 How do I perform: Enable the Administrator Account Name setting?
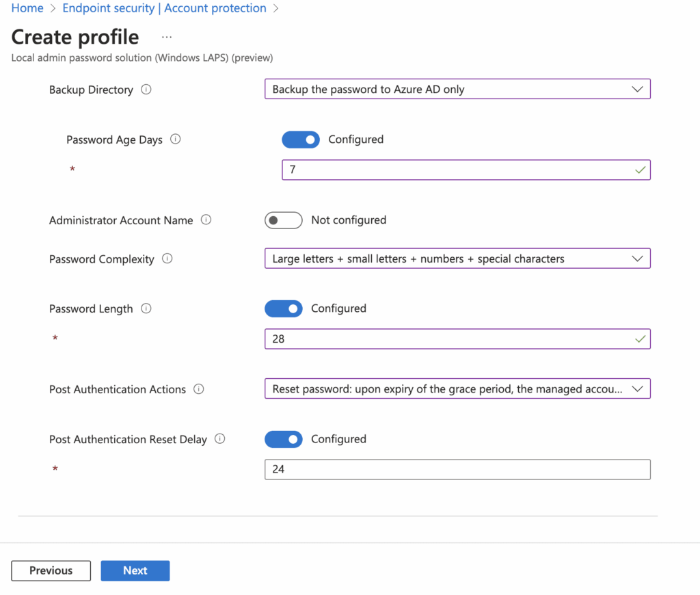click(x=283, y=220)
